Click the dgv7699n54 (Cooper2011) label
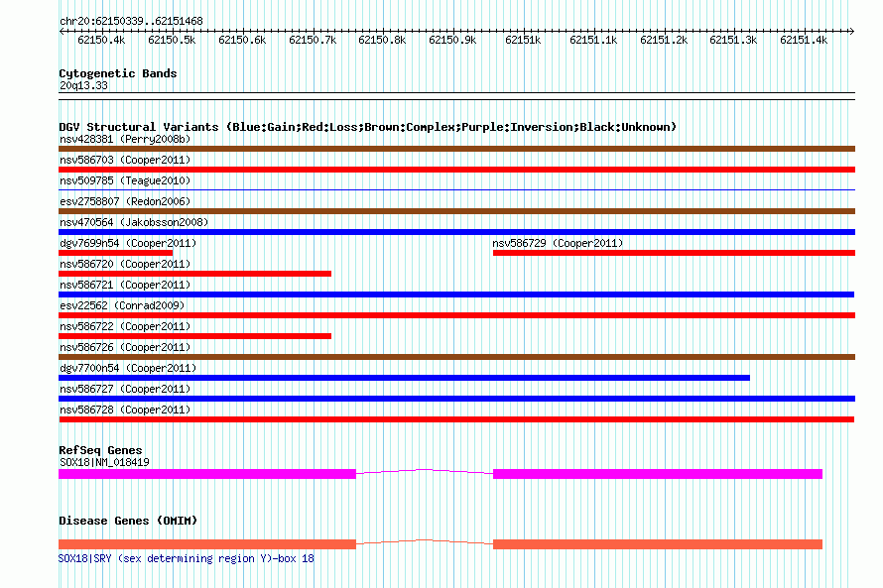 coord(128,243)
